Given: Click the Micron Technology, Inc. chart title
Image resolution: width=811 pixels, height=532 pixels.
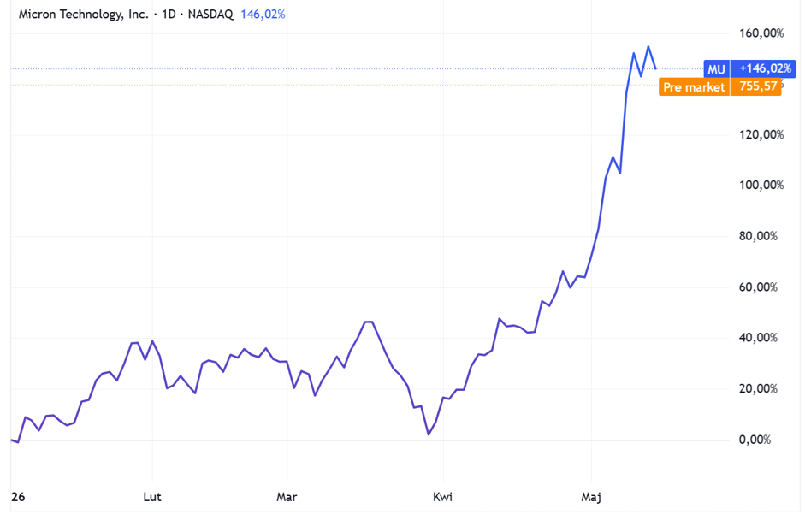Looking at the screenshot, I should [84, 14].
